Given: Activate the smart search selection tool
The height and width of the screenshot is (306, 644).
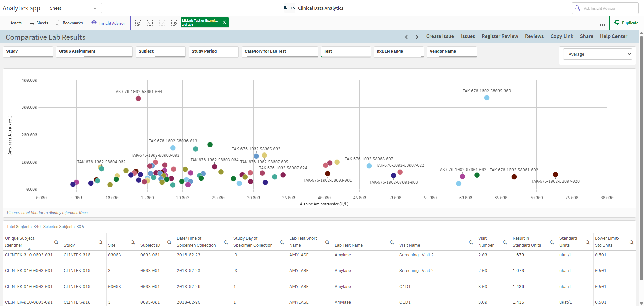Looking at the screenshot, I should (138, 23).
